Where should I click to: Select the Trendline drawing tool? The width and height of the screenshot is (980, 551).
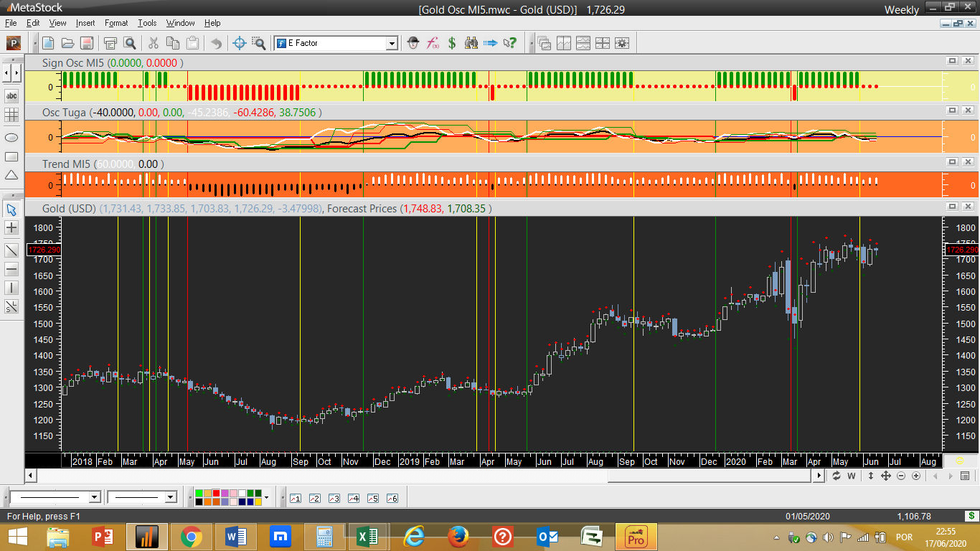(11, 250)
